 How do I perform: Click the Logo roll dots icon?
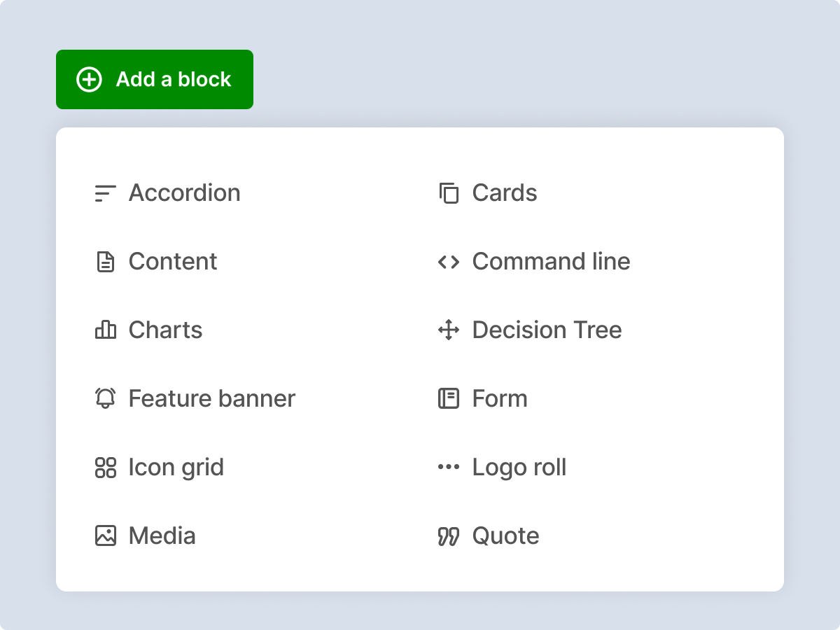tap(449, 467)
